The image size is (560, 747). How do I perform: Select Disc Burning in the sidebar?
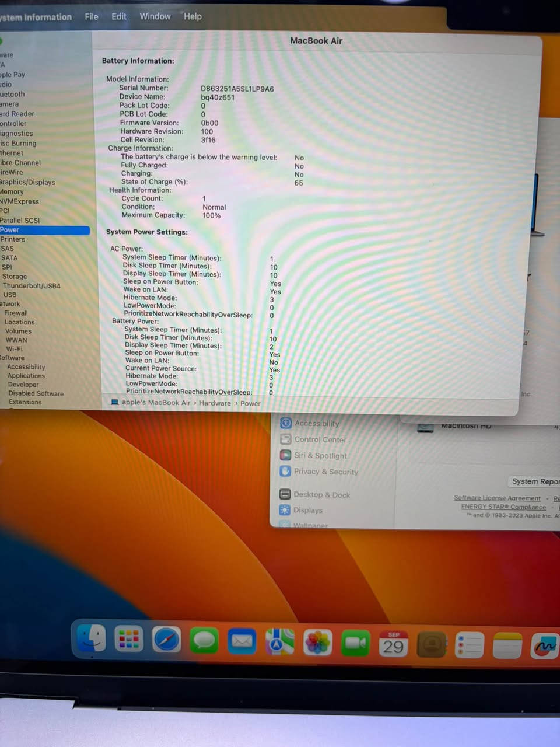(x=18, y=143)
